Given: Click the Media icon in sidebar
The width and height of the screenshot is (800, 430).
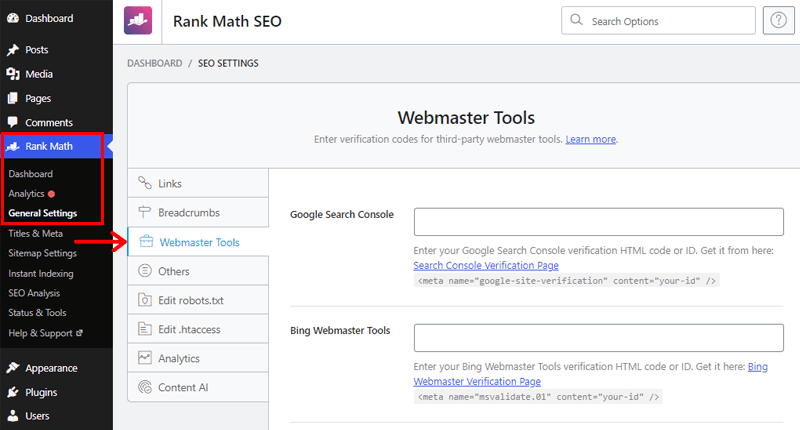Looking at the screenshot, I should [x=13, y=74].
